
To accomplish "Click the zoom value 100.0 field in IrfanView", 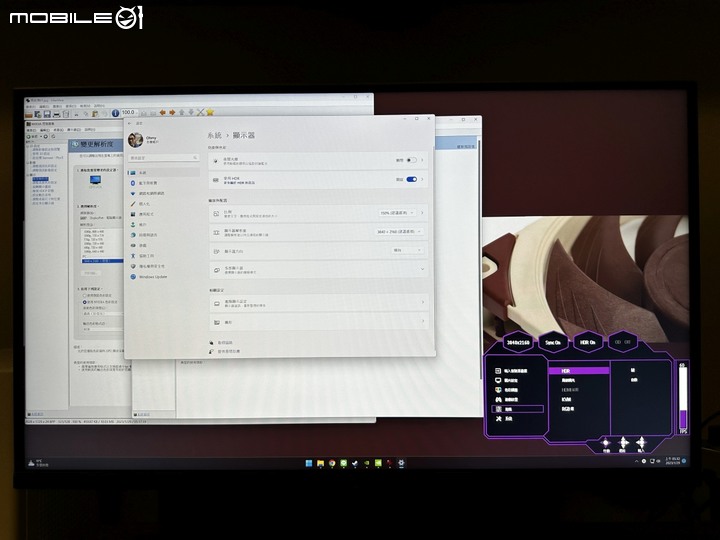I will [129, 112].
